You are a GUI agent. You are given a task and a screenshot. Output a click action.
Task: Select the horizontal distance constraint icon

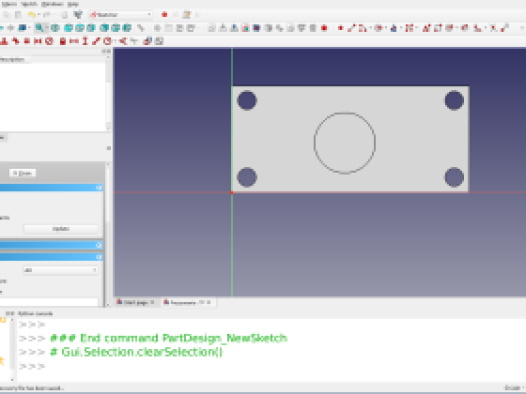point(74,41)
